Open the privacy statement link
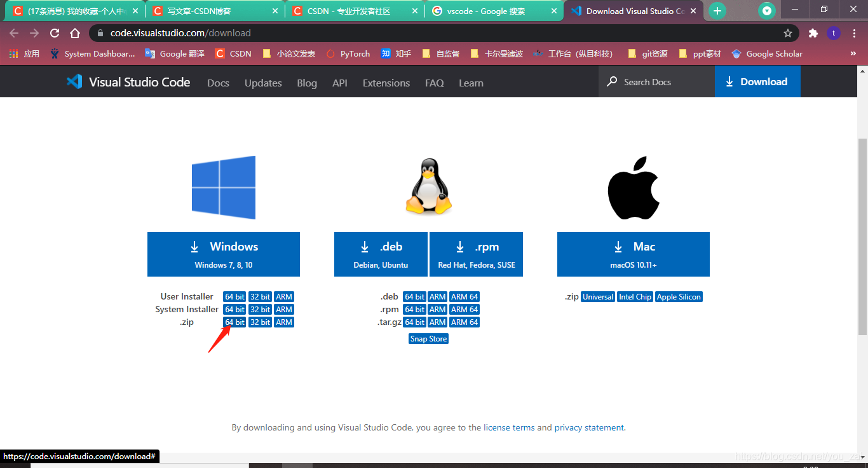 click(x=589, y=428)
